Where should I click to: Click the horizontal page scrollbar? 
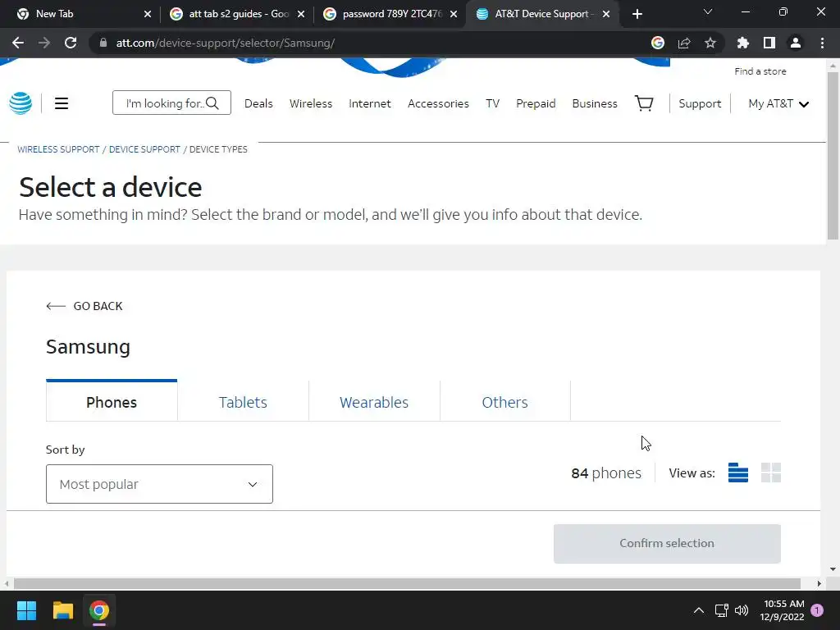(x=407, y=583)
